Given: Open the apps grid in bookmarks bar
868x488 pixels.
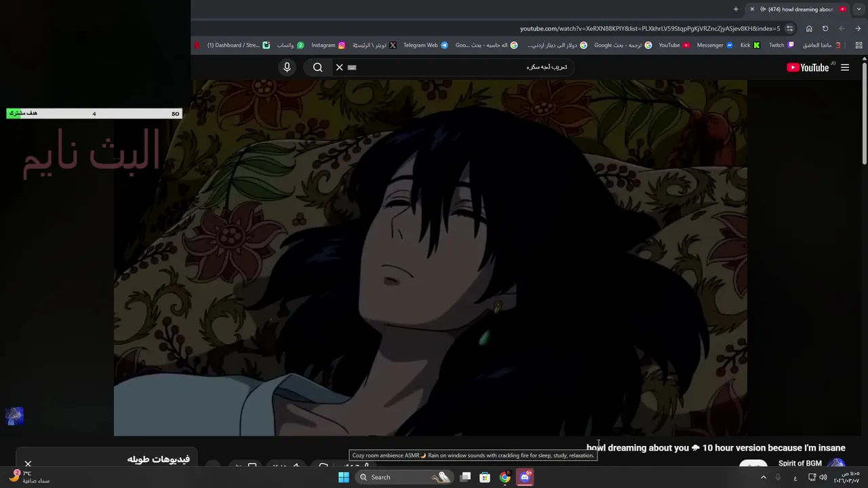Looking at the screenshot, I should pyautogui.click(x=859, y=45).
